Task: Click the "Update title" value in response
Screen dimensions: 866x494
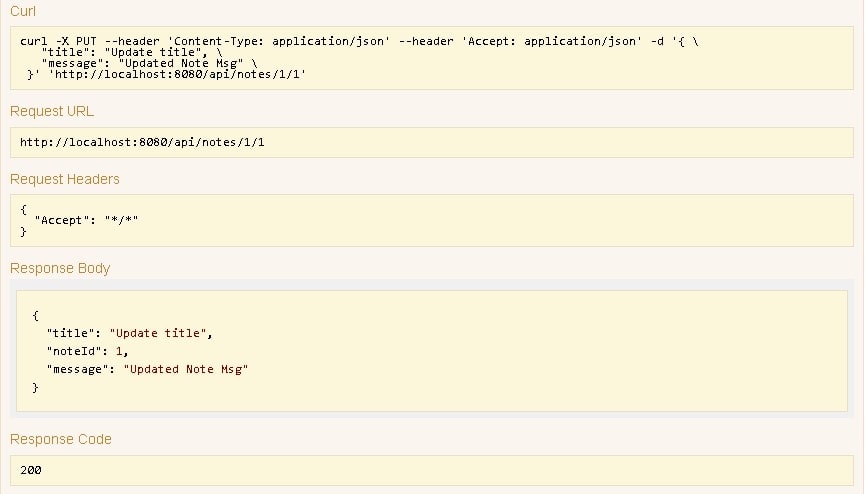Action: point(157,333)
